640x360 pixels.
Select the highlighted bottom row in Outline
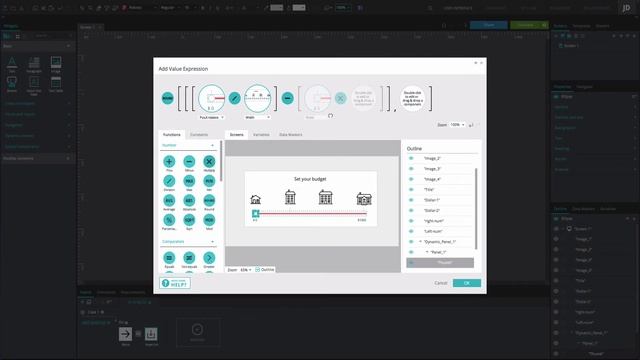pos(440,262)
